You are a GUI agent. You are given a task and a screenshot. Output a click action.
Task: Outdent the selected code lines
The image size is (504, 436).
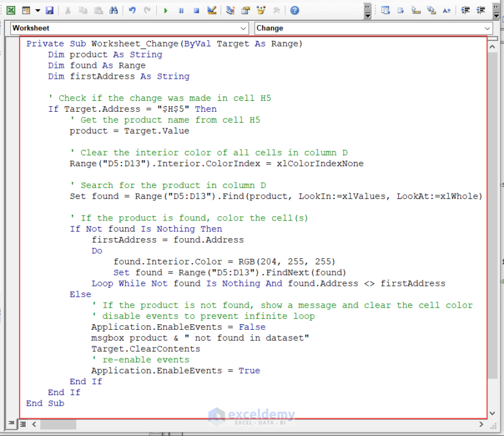pyautogui.click(x=481, y=10)
